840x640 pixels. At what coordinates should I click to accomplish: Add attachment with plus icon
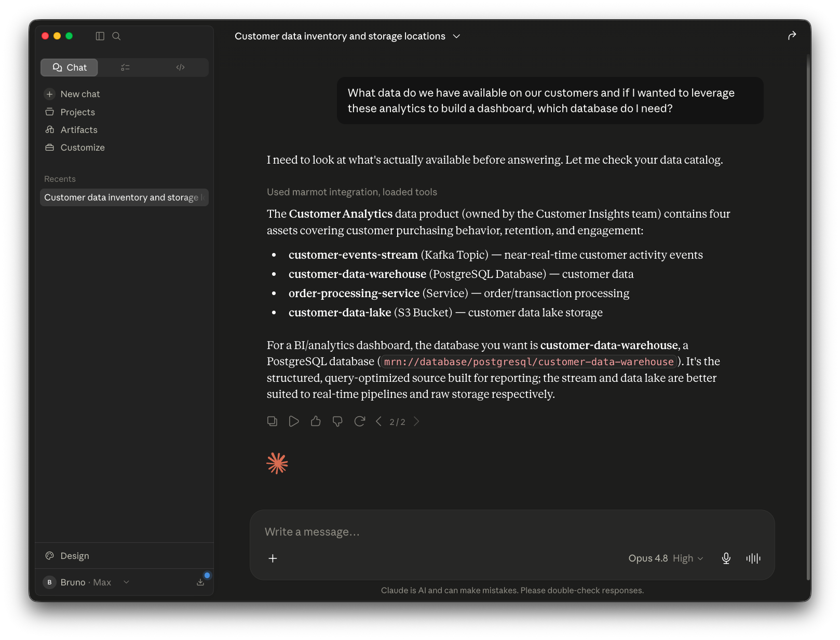[273, 558]
